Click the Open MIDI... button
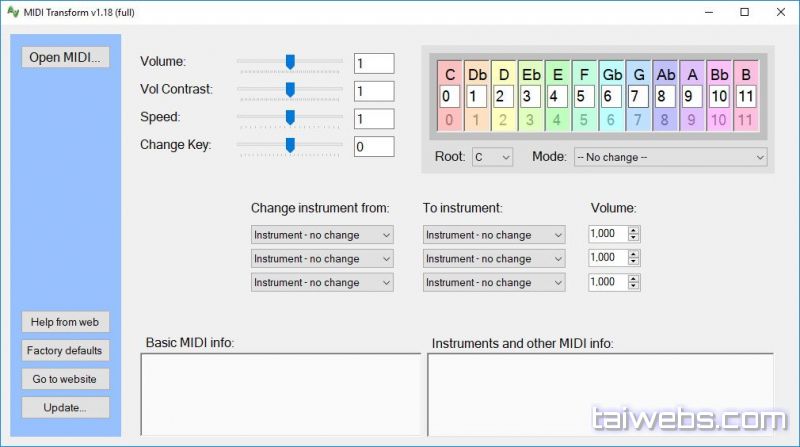Image resolution: width=800 pixels, height=447 pixels. pyautogui.click(x=65, y=57)
